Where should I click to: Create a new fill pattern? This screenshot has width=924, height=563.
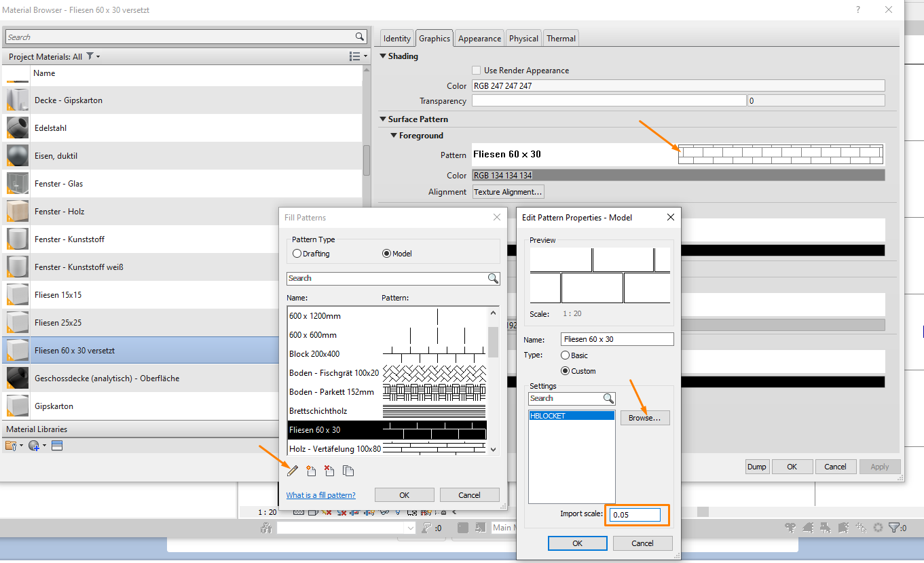[x=311, y=470]
